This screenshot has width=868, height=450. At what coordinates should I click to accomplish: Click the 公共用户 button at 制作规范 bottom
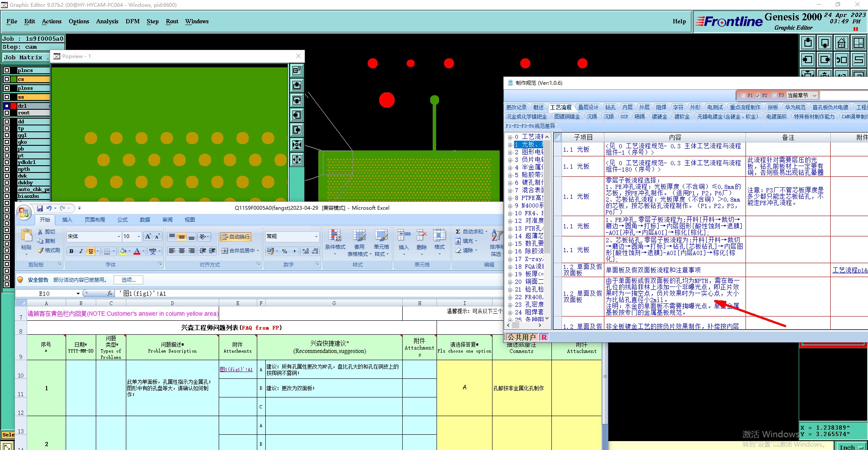point(522,337)
